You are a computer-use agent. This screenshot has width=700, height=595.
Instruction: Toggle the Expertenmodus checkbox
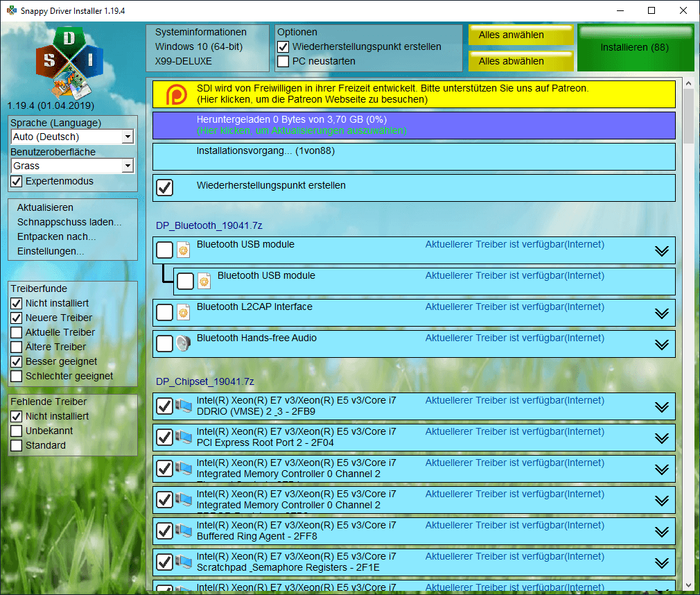[x=17, y=182]
